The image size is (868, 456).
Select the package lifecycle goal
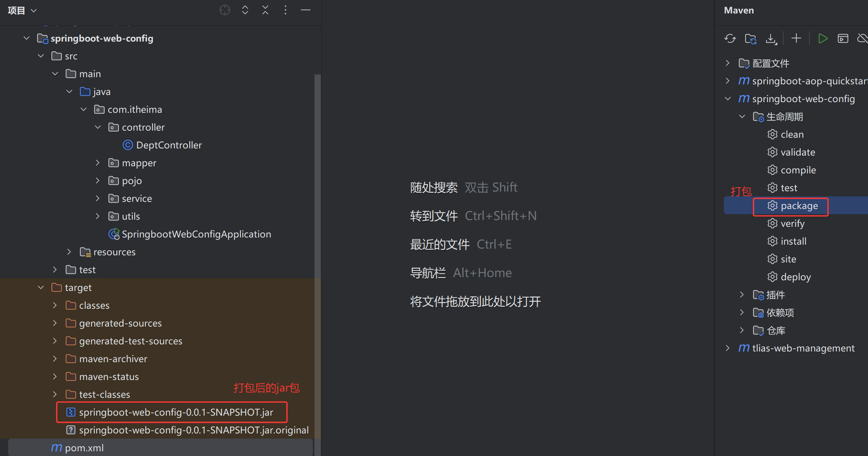pyautogui.click(x=799, y=206)
